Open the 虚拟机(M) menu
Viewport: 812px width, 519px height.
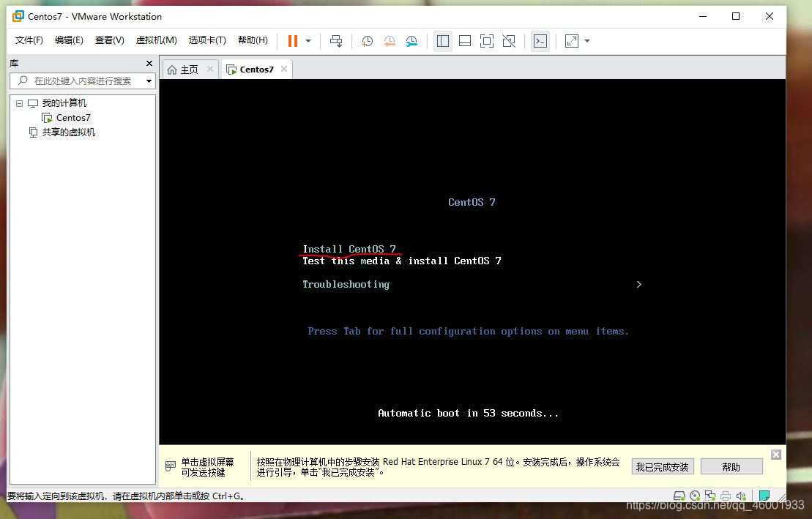(157, 40)
